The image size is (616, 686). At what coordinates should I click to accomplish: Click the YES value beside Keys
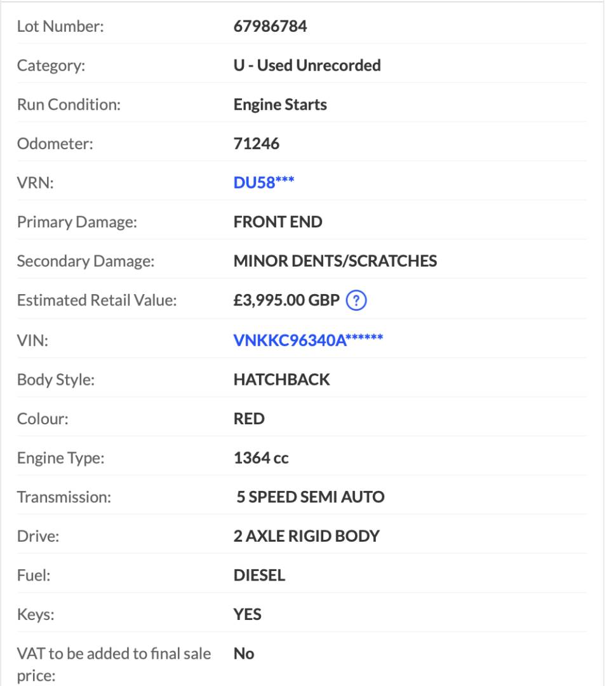pyautogui.click(x=248, y=614)
